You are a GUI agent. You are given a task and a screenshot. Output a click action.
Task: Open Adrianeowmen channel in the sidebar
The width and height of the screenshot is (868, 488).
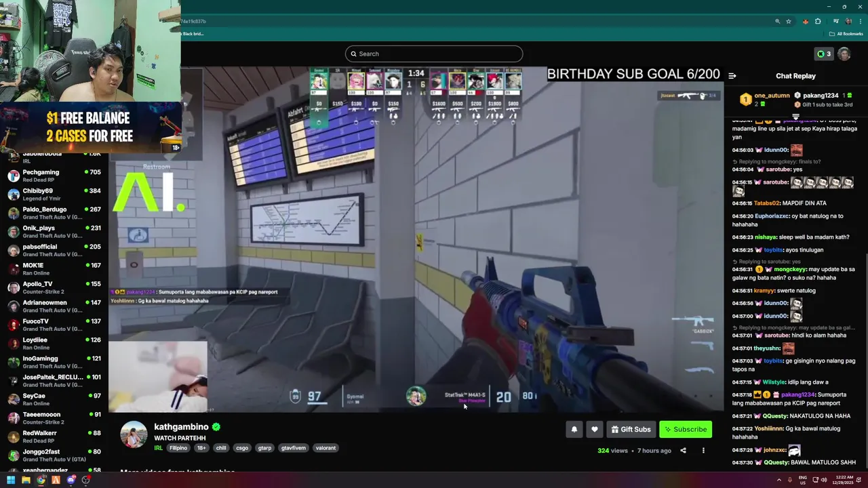(54, 306)
